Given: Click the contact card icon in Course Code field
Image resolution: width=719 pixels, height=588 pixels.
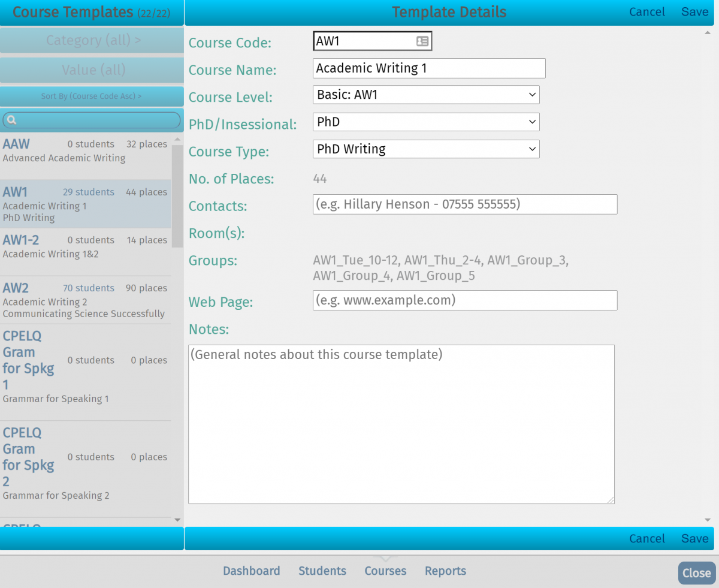Looking at the screenshot, I should click(x=422, y=40).
